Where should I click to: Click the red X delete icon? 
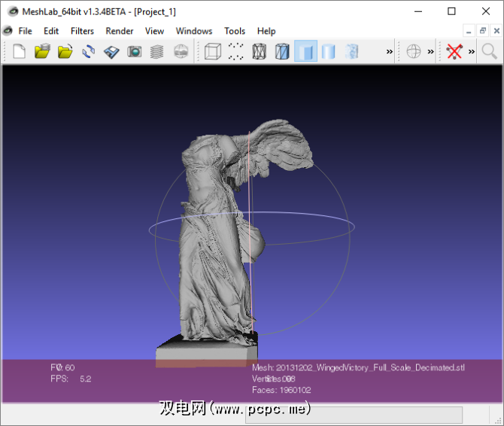pyautogui.click(x=454, y=52)
